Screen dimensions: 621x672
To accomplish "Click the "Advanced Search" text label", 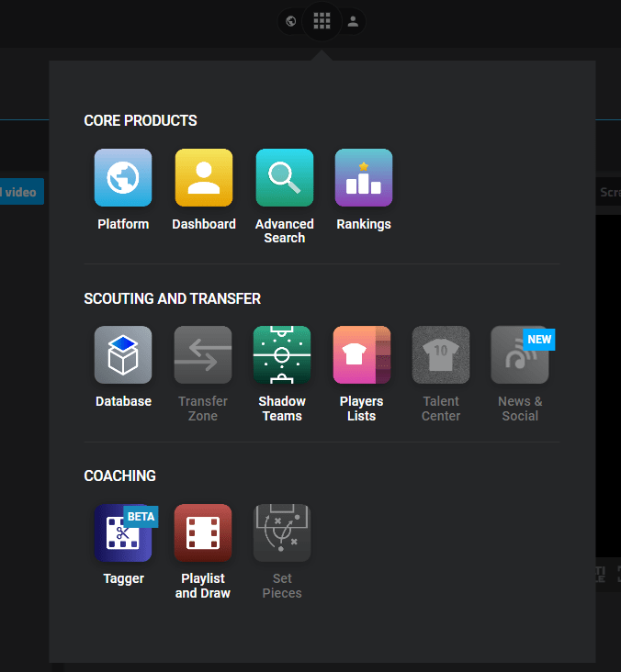I will coord(284,231).
